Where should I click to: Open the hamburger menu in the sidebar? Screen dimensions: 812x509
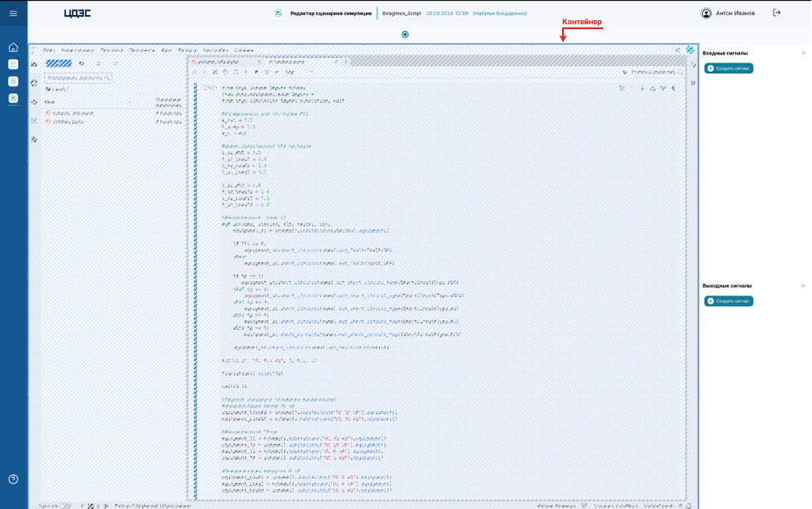[x=13, y=13]
